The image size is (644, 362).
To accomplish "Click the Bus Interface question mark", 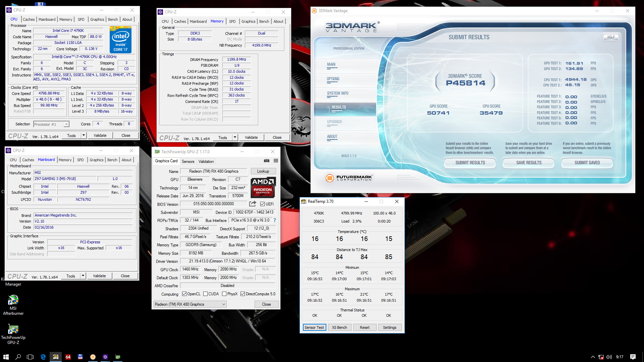I will coord(275,221).
